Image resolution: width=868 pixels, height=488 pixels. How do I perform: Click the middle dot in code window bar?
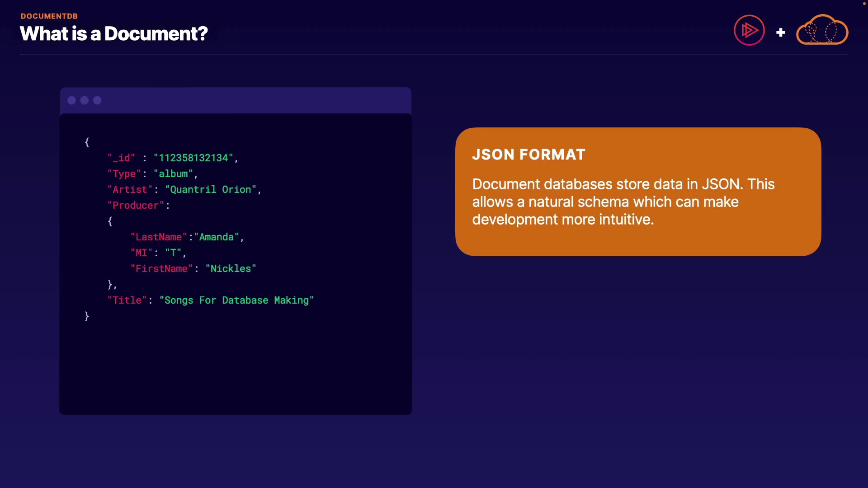(85, 100)
